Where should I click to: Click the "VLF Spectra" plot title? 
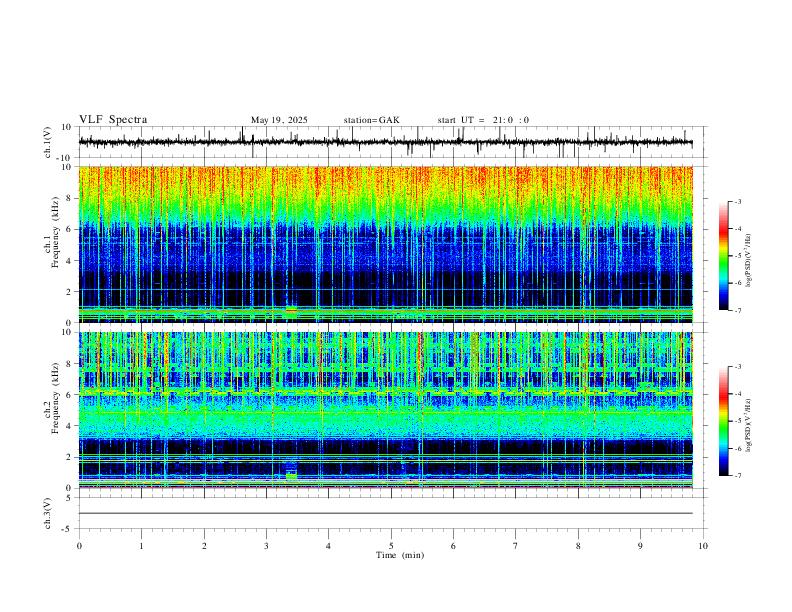113,120
